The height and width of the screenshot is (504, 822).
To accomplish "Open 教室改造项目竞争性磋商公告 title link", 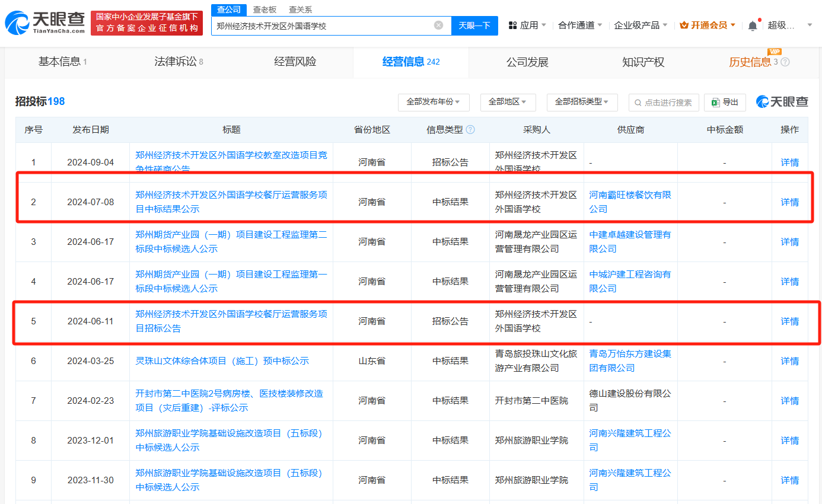I will click(231, 162).
